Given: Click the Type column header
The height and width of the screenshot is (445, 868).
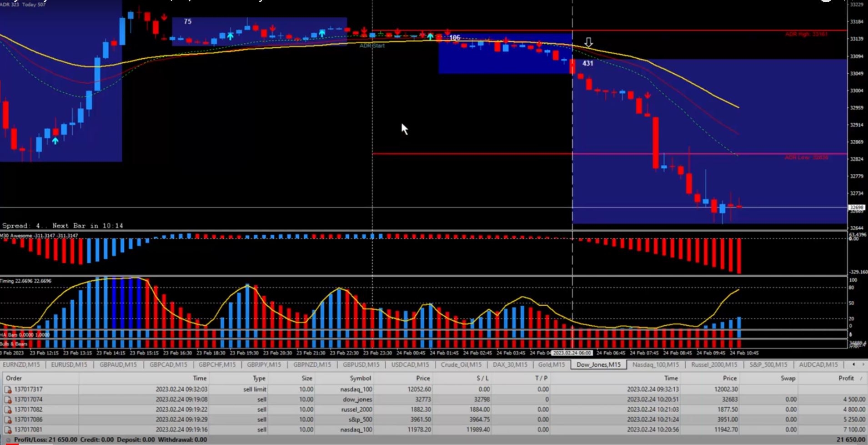Looking at the screenshot, I should click(259, 378).
